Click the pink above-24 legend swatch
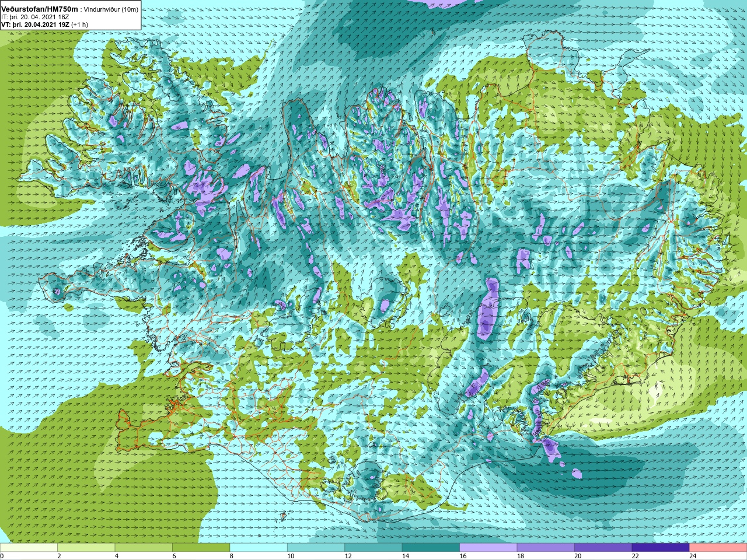This screenshot has height=560, width=747. click(718, 548)
